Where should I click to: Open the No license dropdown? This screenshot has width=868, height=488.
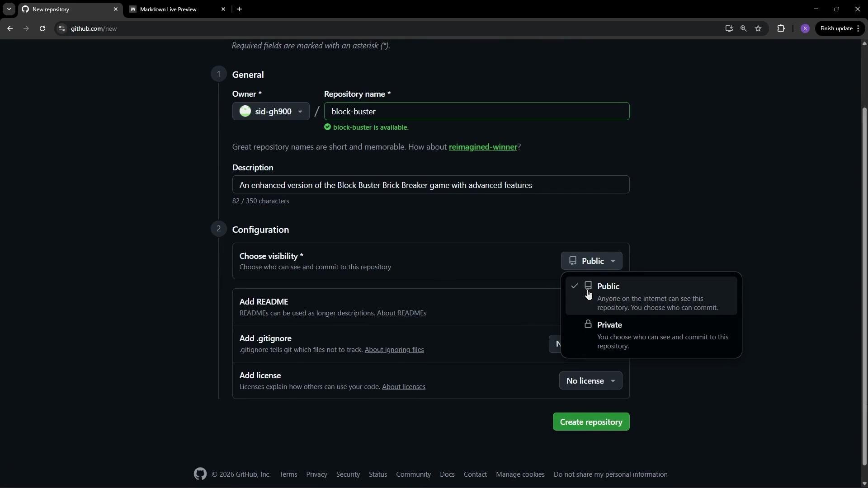tap(590, 381)
